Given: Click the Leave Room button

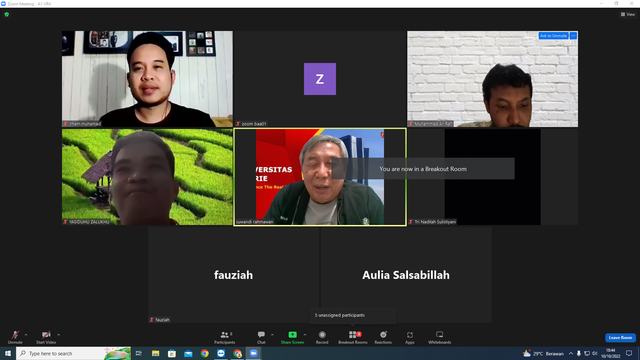Looking at the screenshot, I should 620,338.
